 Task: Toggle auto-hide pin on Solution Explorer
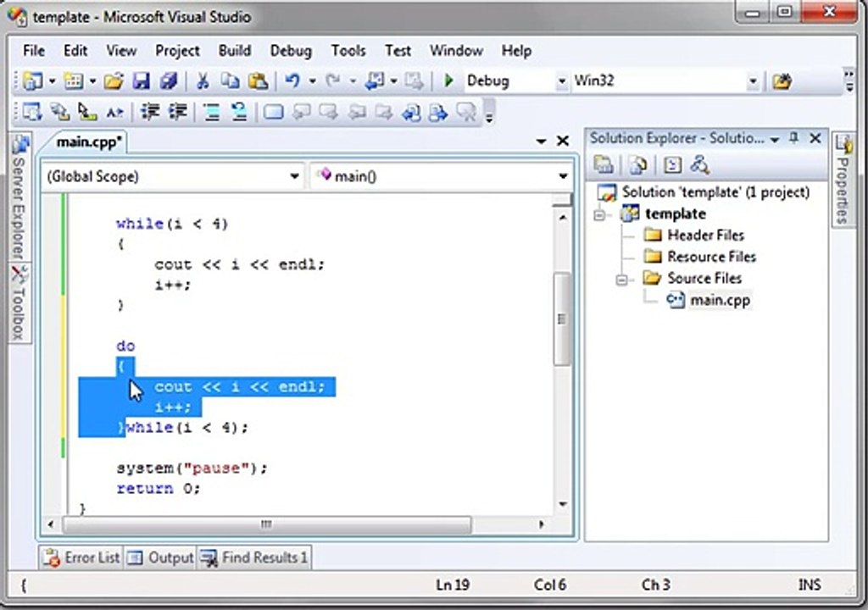tap(793, 138)
